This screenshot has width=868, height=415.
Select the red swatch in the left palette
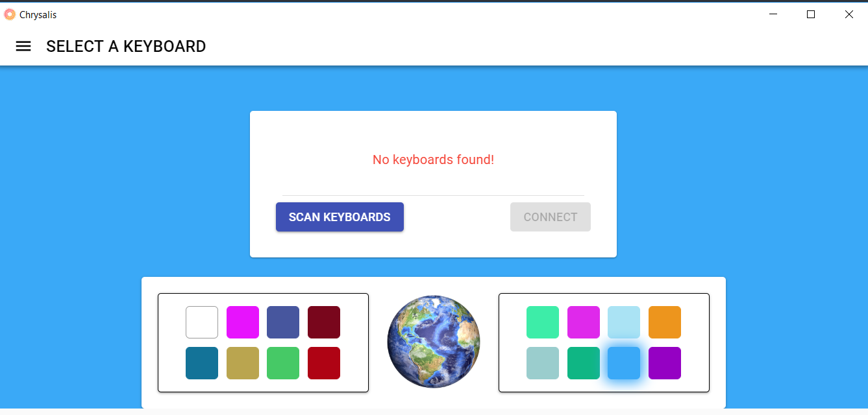click(x=323, y=363)
